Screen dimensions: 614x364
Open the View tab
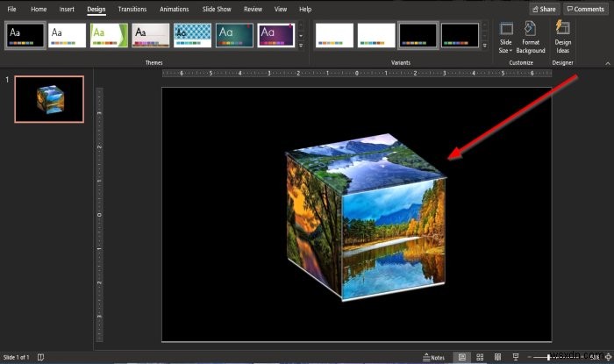tap(281, 9)
